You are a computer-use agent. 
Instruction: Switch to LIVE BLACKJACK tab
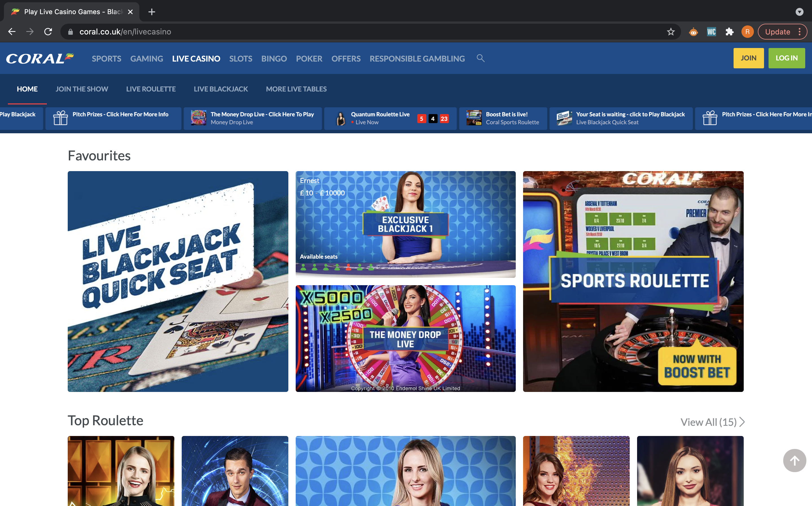click(x=221, y=89)
